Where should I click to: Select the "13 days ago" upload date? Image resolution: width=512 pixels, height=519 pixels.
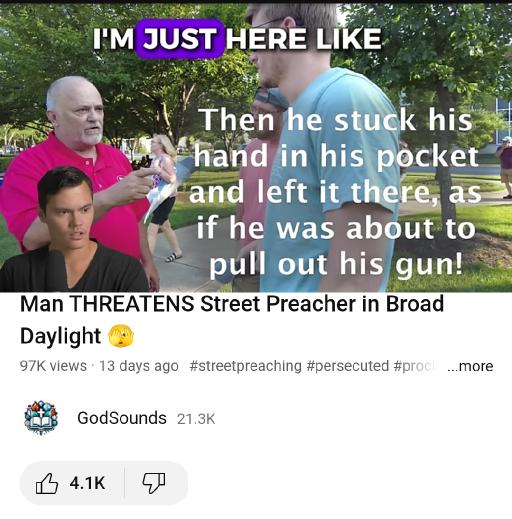(x=139, y=366)
